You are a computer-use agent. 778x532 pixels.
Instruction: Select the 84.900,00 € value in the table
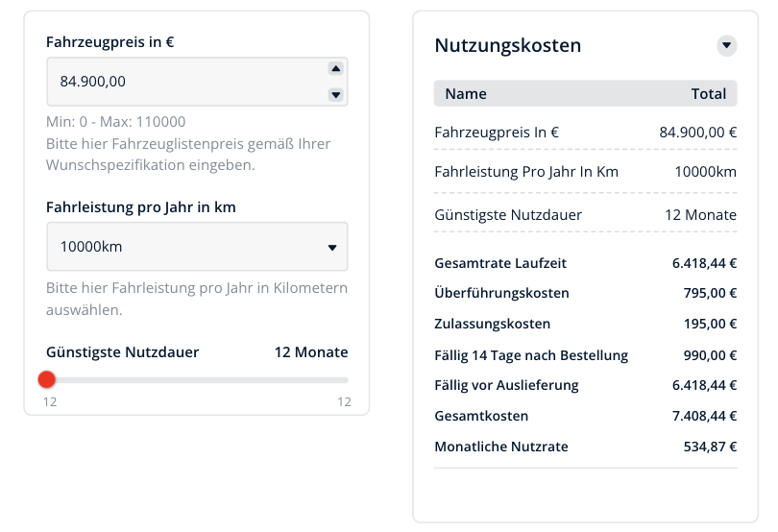[x=697, y=133]
